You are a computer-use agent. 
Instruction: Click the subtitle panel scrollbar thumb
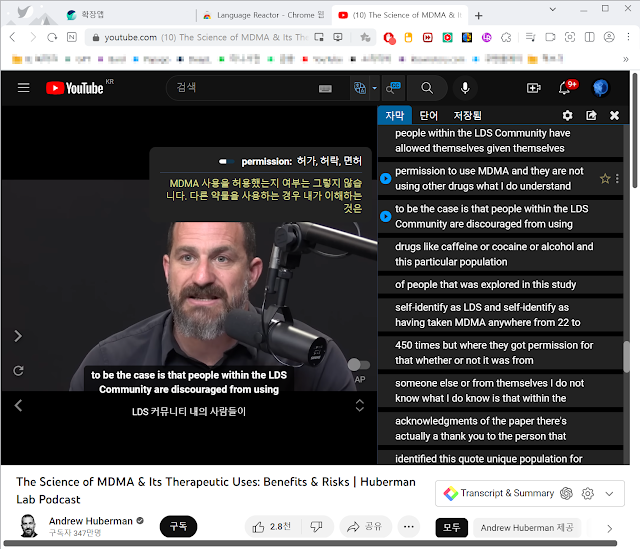[626, 357]
